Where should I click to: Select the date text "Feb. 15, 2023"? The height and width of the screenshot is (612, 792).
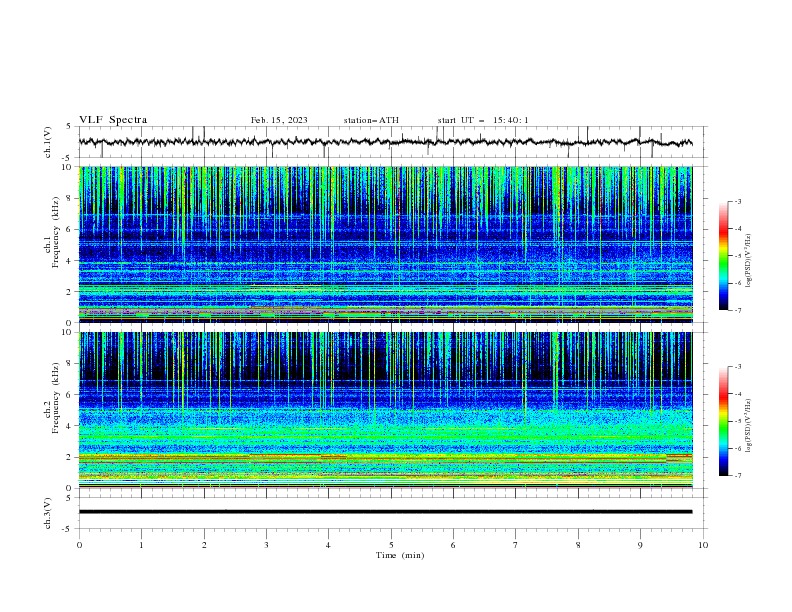(x=279, y=120)
